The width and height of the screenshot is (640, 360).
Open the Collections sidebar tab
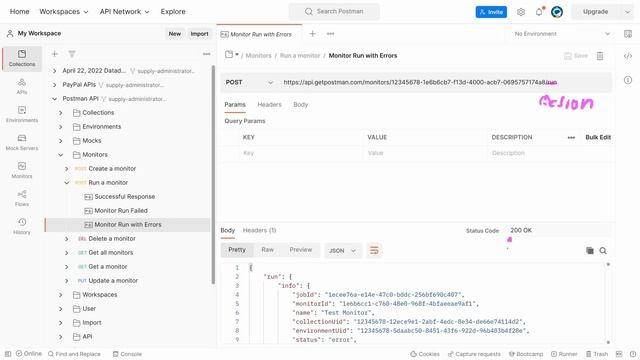coord(22,58)
